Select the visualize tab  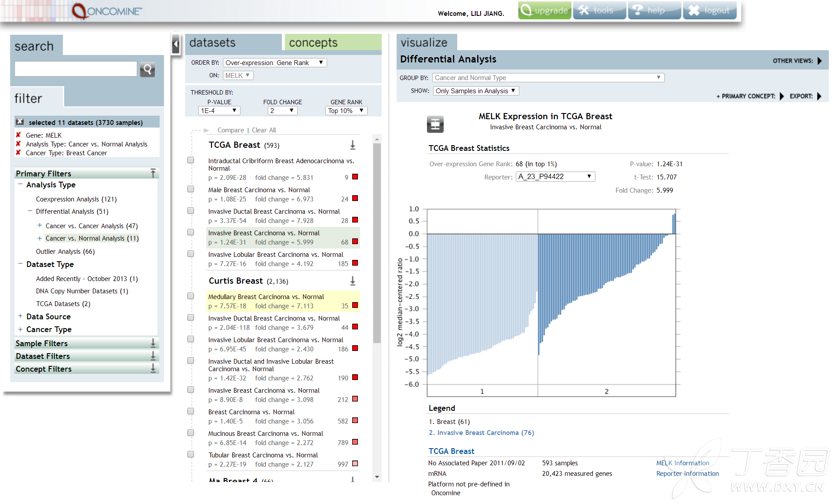(427, 43)
